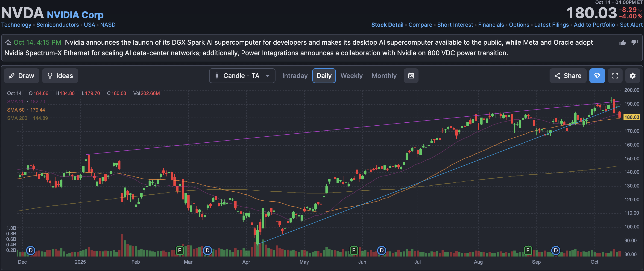The image size is (644, 271).
Task: Click the blue diamond premium icon
Action: [597, 76]
